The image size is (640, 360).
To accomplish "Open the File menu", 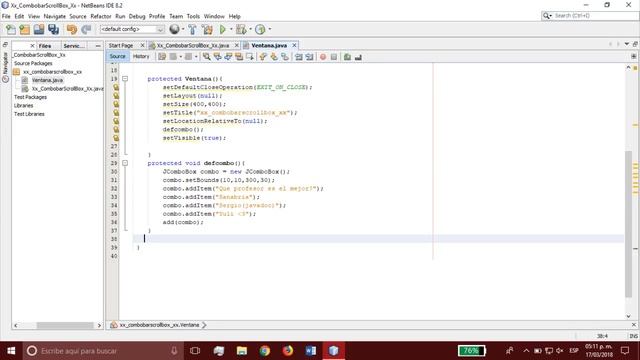I will point(6,16).
